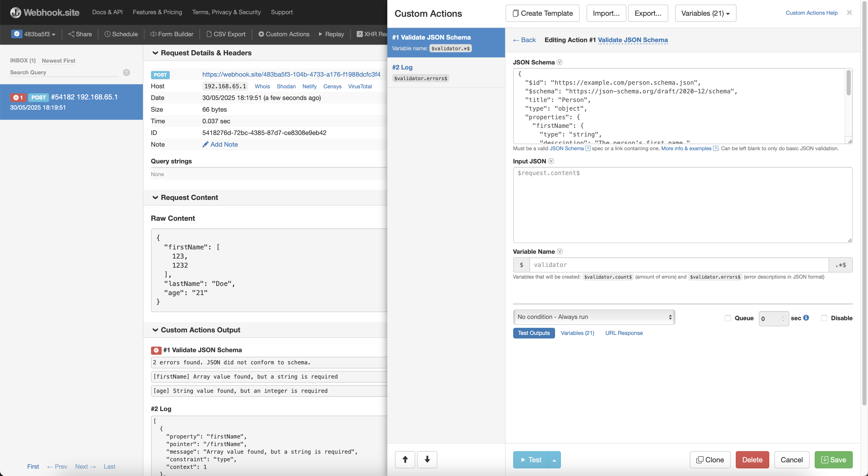Move action up with the up arrow button
868x476 pixels.
pyautogui.click(x=405, y=460)
